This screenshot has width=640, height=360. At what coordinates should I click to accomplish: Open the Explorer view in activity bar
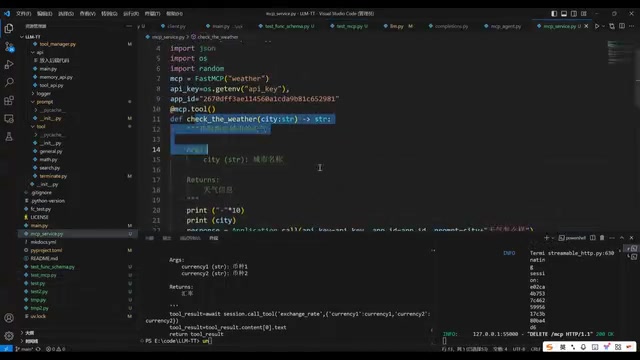[9, 28]
